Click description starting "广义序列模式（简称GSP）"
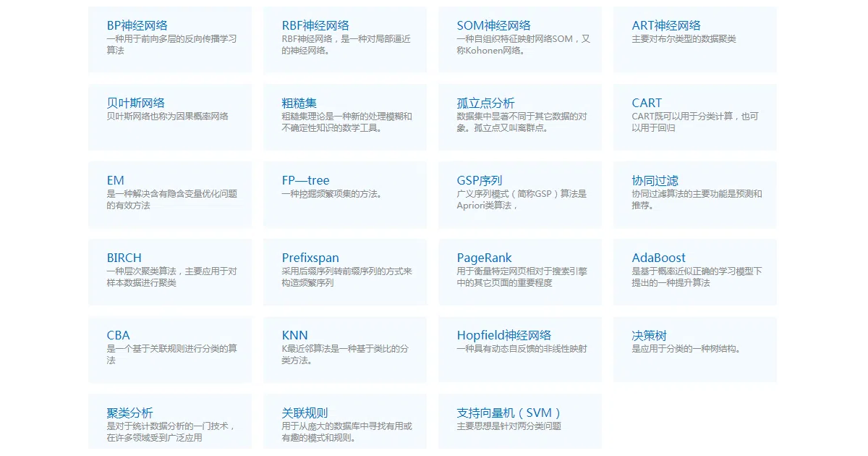The height and width of the screenshot is (456, 868). click(522, 200)
